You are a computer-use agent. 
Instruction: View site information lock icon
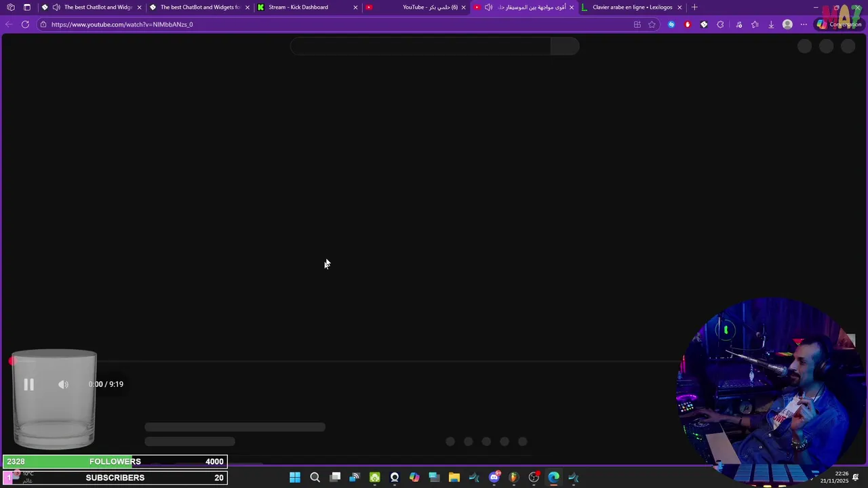tap(43, 24)
